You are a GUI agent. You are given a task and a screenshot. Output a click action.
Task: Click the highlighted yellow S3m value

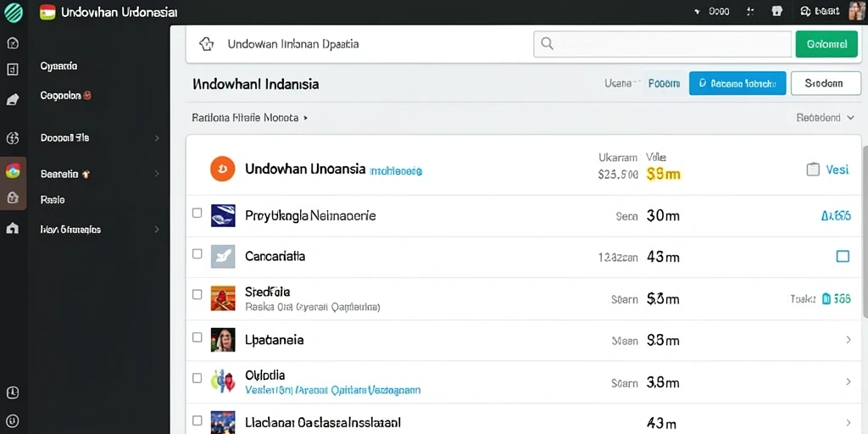click(663, 175)
